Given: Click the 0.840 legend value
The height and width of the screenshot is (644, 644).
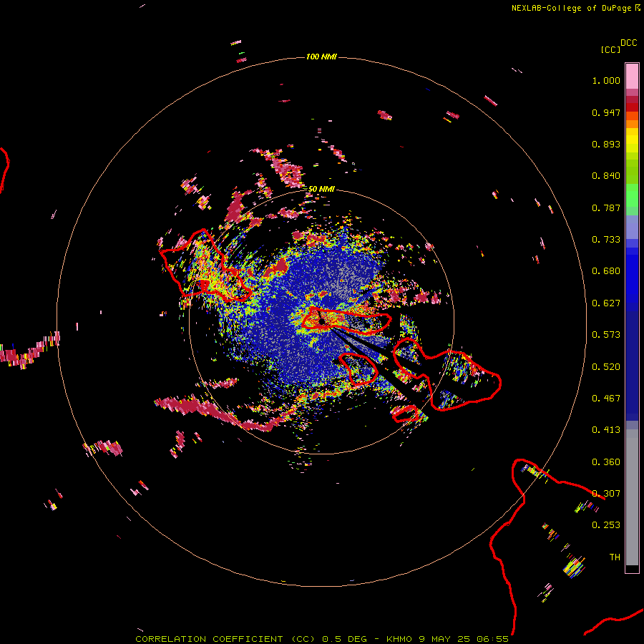Looking at the screenshot, I should (606, 176).
